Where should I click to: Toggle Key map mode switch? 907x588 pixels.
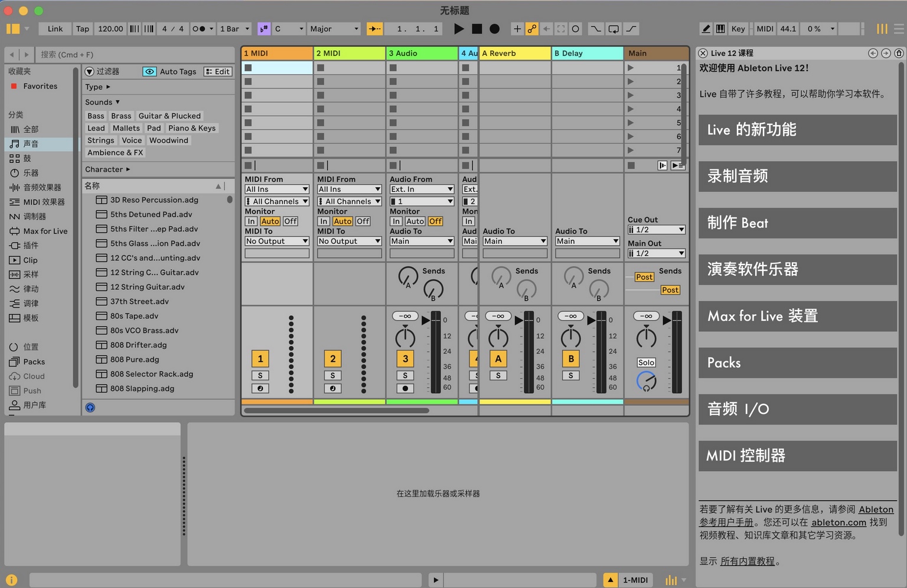[x=738, y=28]
